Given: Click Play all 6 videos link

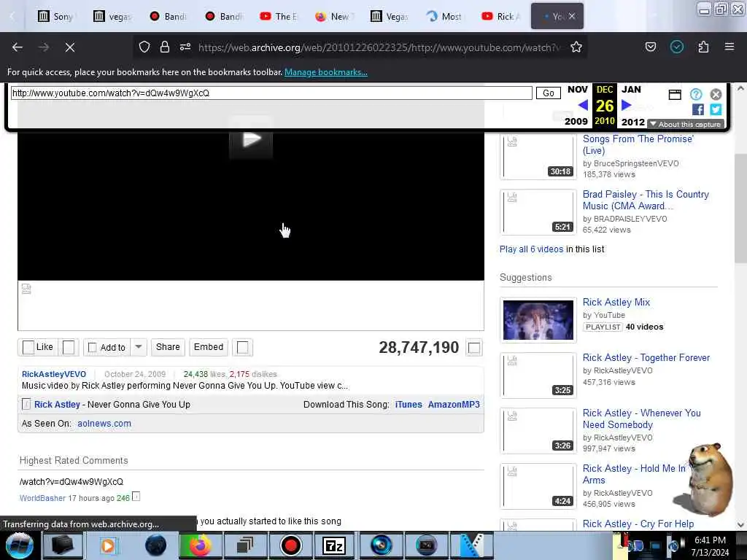Looking at the screenshot, I should pos(531,249).
